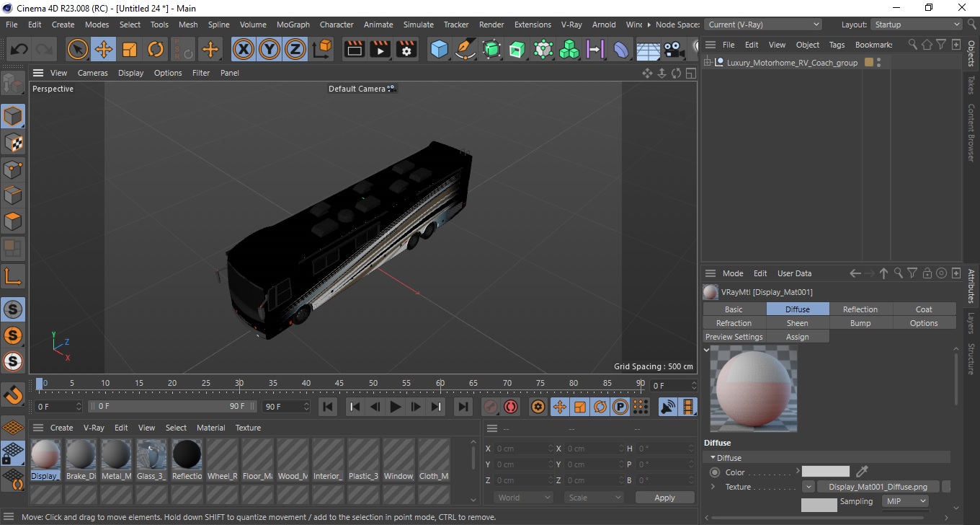Go to start of animation
The width and height of the screenshot is (980, 525).
[x=328, y=407]
